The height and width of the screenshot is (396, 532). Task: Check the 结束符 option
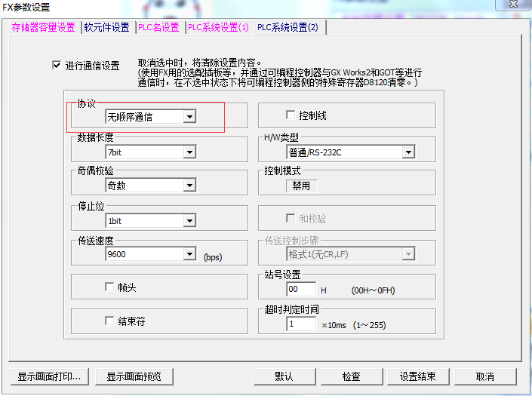(109, 321)
